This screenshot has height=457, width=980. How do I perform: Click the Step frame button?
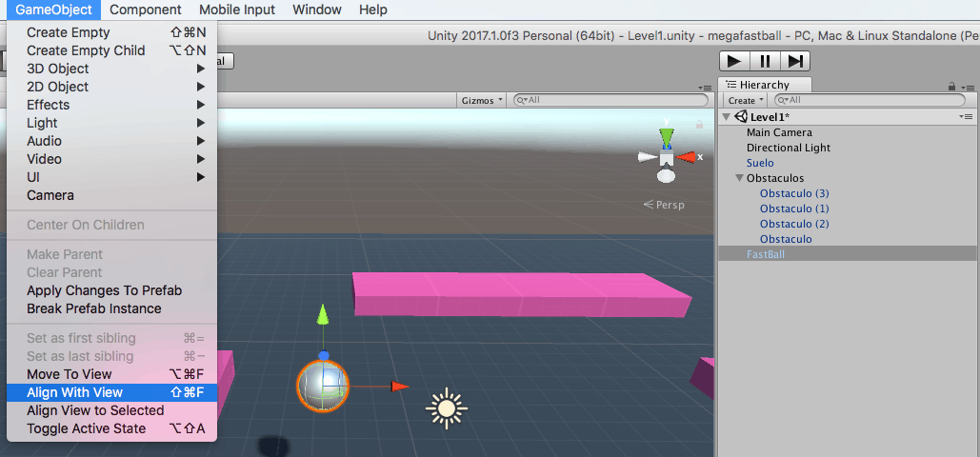795,61
